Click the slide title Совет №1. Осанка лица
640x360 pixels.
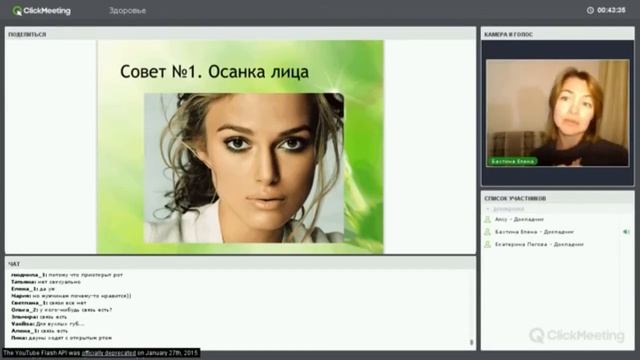tap(214, 72)
